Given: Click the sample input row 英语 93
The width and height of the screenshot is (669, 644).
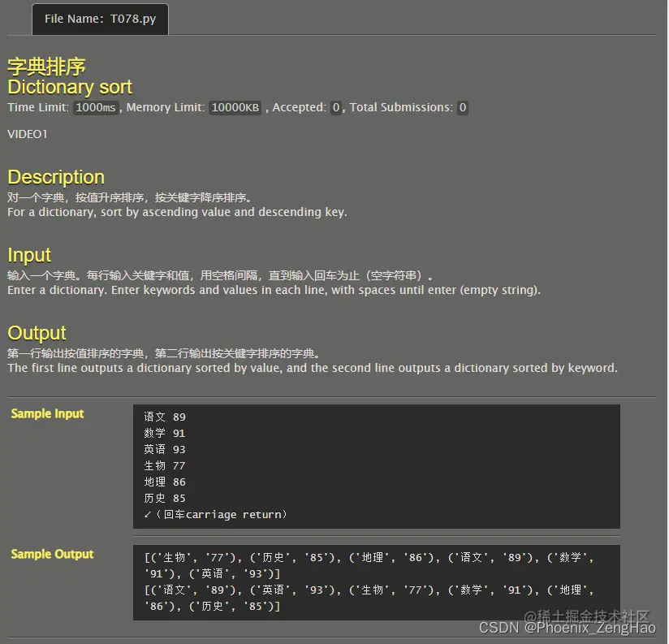Looking at the screenshot, I should click(165, 449).
